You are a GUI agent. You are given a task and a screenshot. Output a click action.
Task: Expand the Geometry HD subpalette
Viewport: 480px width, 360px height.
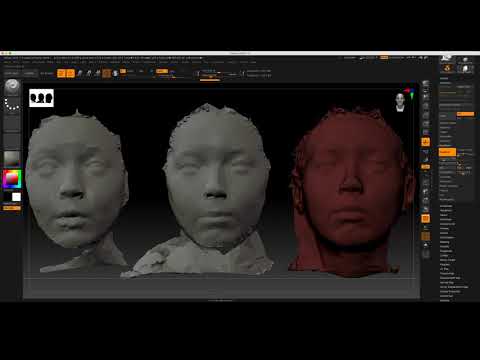tap(447, 224)
